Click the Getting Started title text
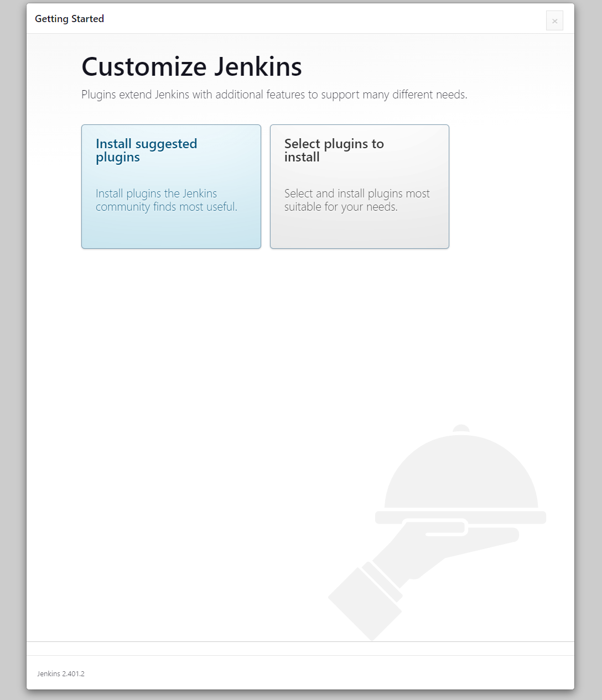The height and width of the screenshot is (700, 602). pyautogui.click(x=69, y=19)
